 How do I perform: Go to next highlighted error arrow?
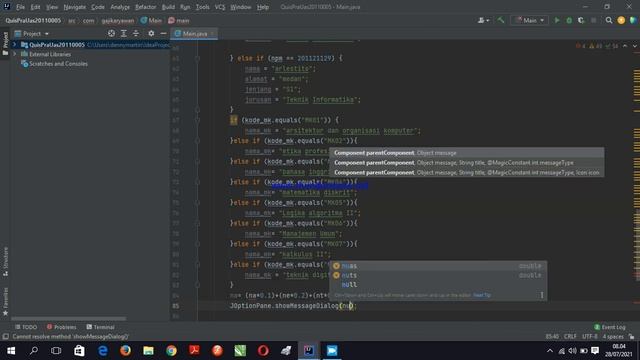pyautogui.click(x=635, y=46)
